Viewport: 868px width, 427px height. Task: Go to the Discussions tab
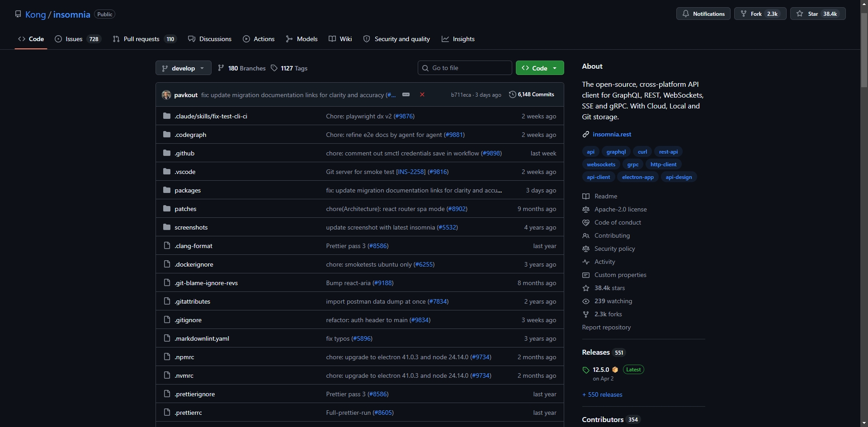[210, 39]
